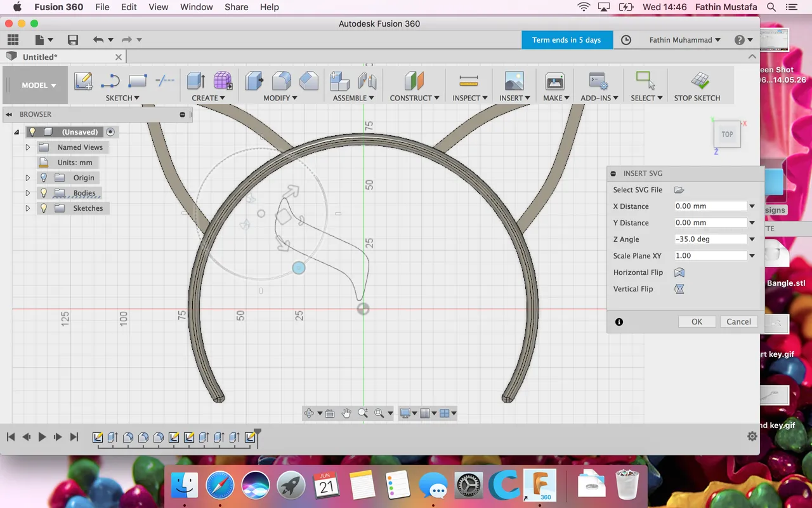Click the Save icon
The width and height of the screenshot is (812, 508).
[x=73, y=40]
